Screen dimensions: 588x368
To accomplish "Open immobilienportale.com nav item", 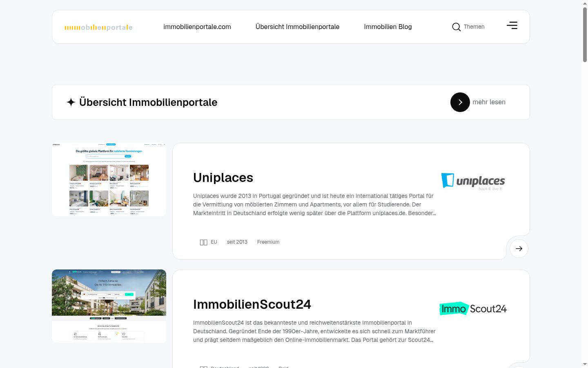I will (x=197, y=27).
